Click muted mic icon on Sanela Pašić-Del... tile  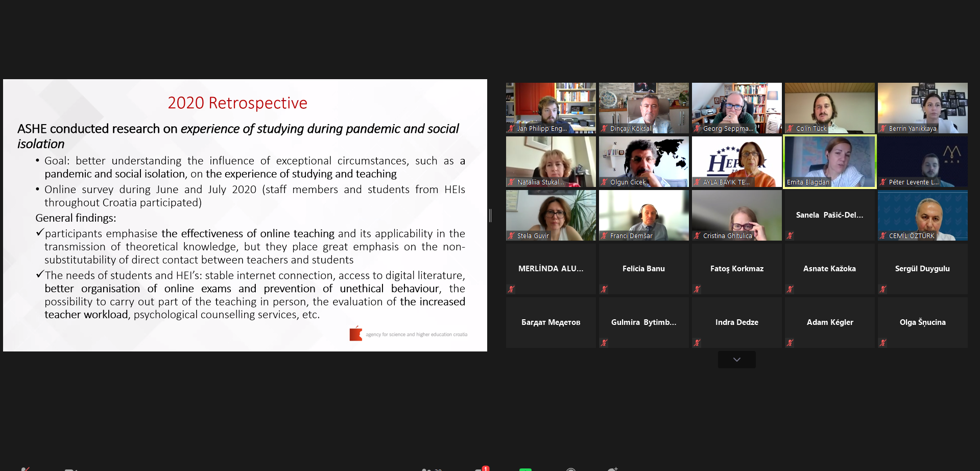790,235
